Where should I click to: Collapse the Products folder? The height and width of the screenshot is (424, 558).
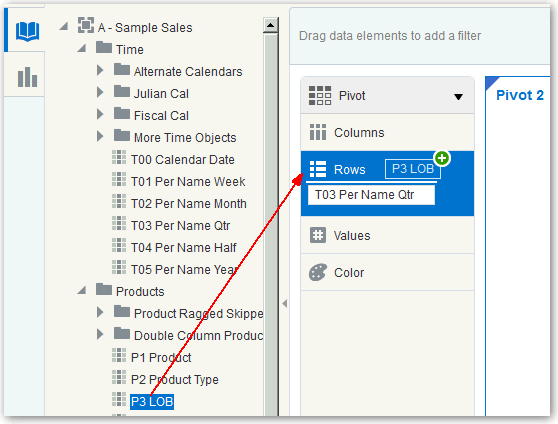coord(82,290)
